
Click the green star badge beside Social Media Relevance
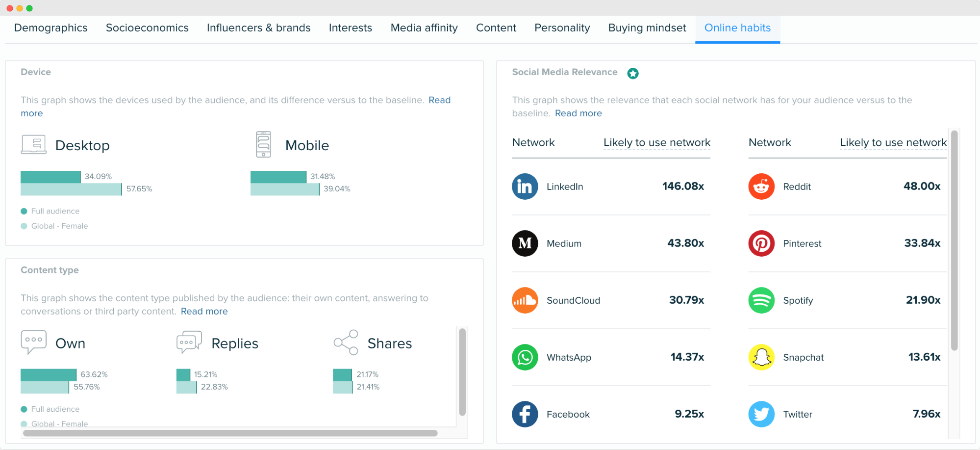click(633, 73)
